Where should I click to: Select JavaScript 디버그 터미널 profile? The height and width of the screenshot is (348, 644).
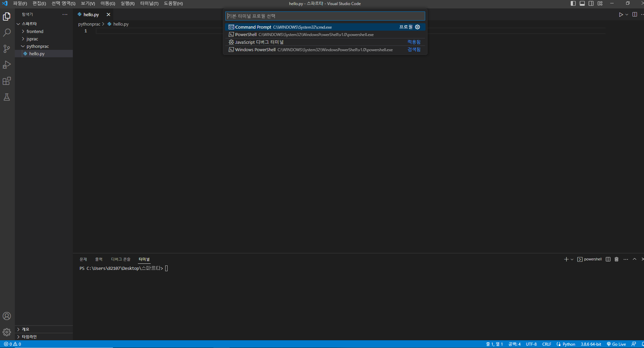pos(325,42)
